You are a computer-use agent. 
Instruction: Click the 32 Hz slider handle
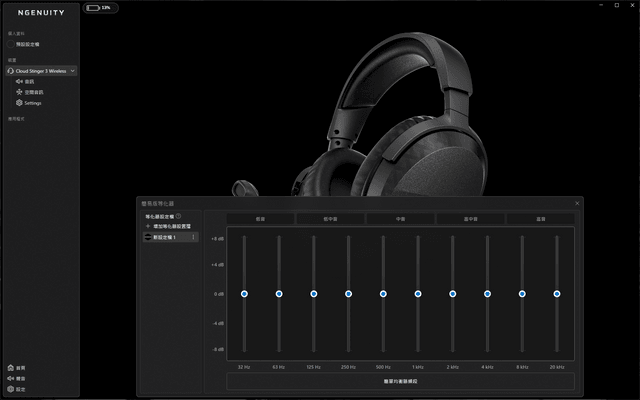pyautogui.click(x=244, y=294)
